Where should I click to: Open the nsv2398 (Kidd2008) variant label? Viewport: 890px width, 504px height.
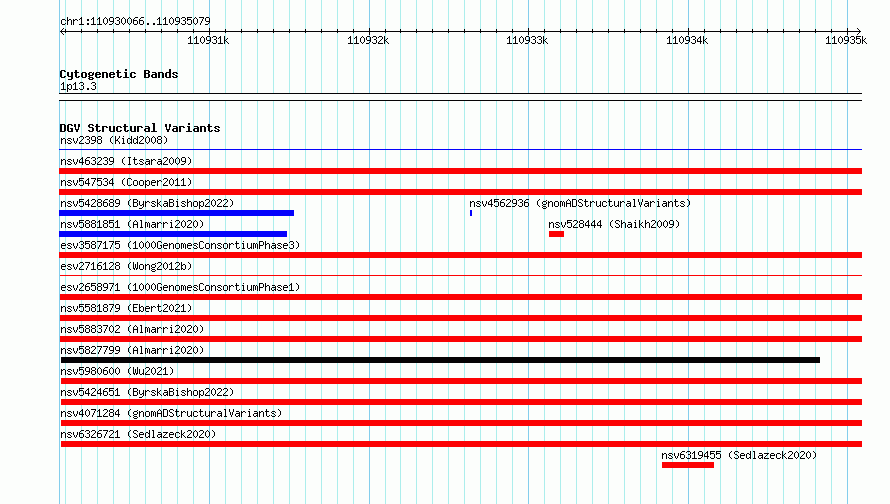point(114,140)
